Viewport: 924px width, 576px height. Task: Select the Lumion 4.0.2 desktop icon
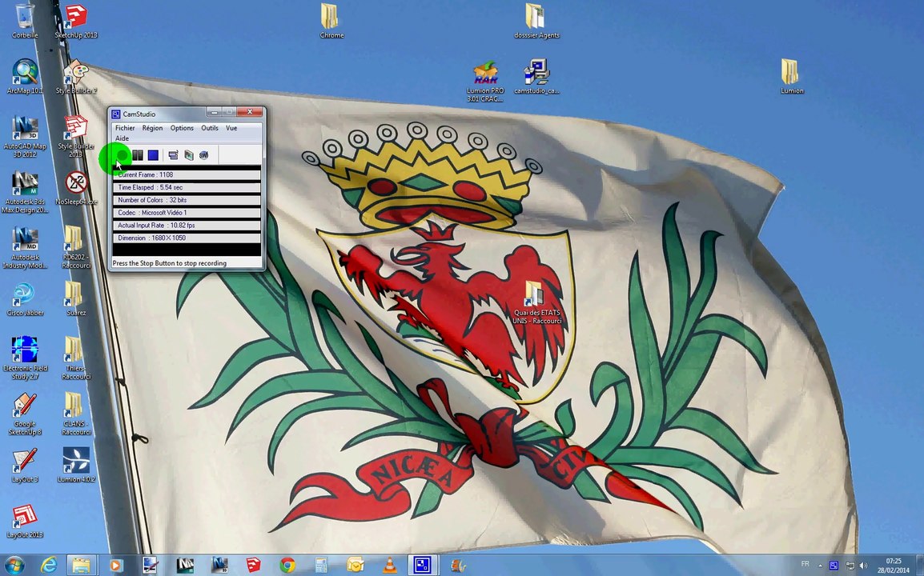click(x=76, y=466)
